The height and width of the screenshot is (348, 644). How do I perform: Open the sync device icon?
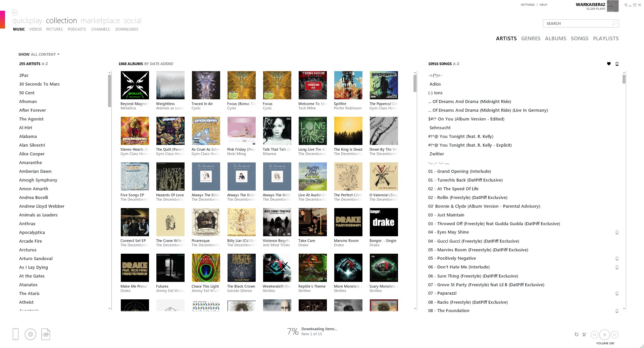15,334
